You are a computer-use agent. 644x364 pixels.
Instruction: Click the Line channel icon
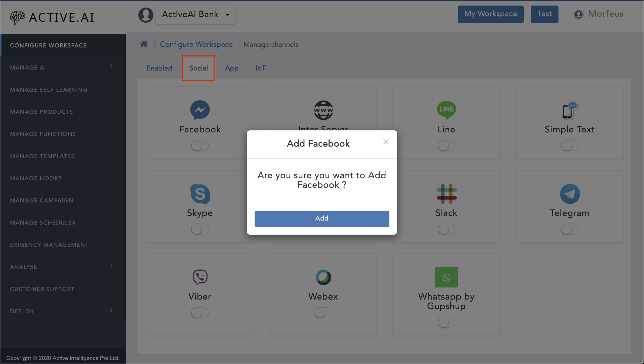pos(446,110)
